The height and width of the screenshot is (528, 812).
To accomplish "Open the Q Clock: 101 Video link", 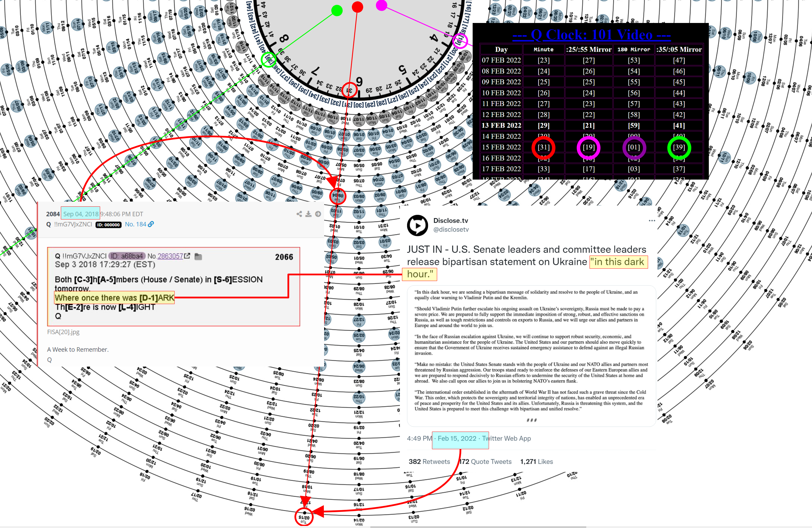I will [x=592, y=35].
